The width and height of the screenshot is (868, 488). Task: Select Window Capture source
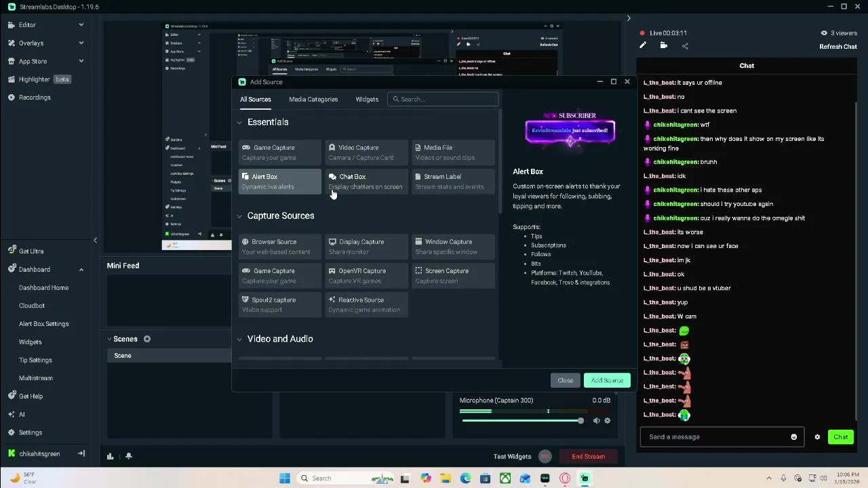tap(453, 247)
